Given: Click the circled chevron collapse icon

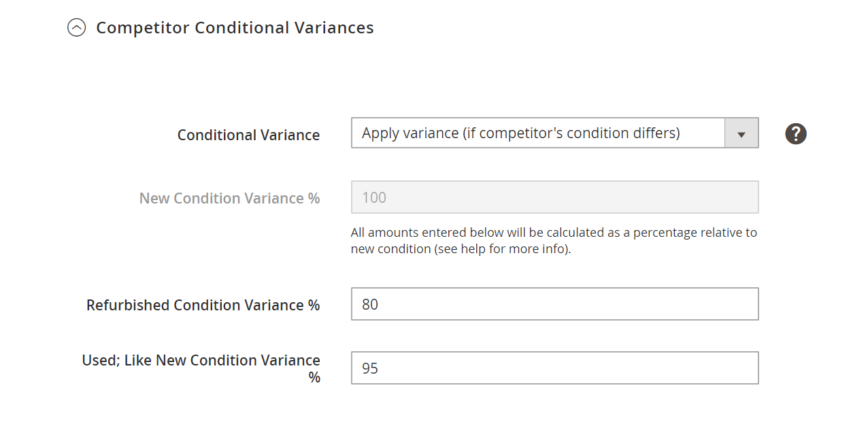Looking at the screenshot, I should [x=77, y=28].
